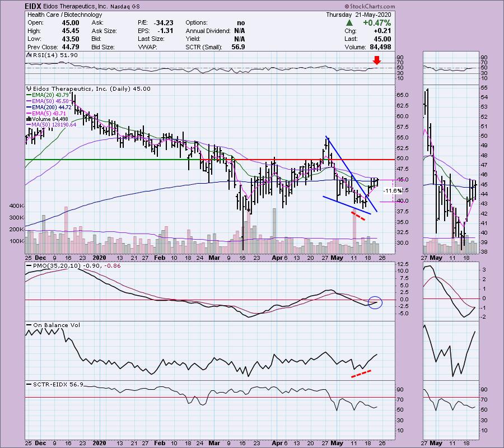Select the MA(50) 128190.64 legend entry

(52, 125)
